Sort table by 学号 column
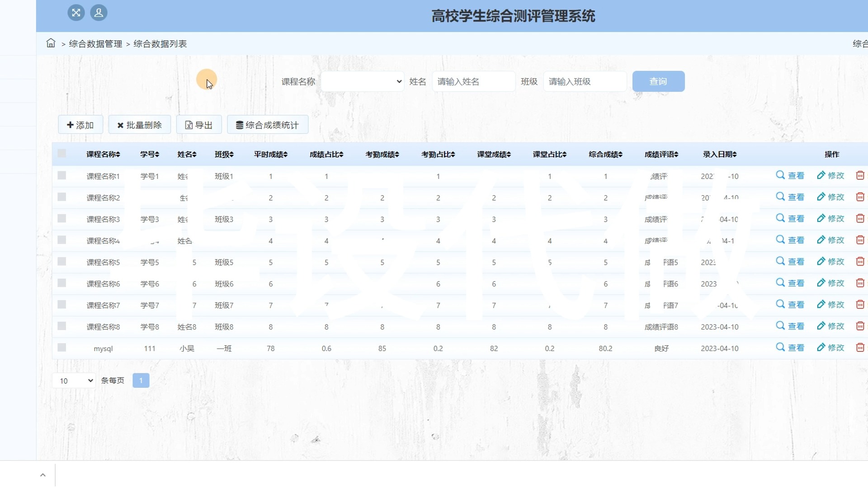 (x=150, y=155)
